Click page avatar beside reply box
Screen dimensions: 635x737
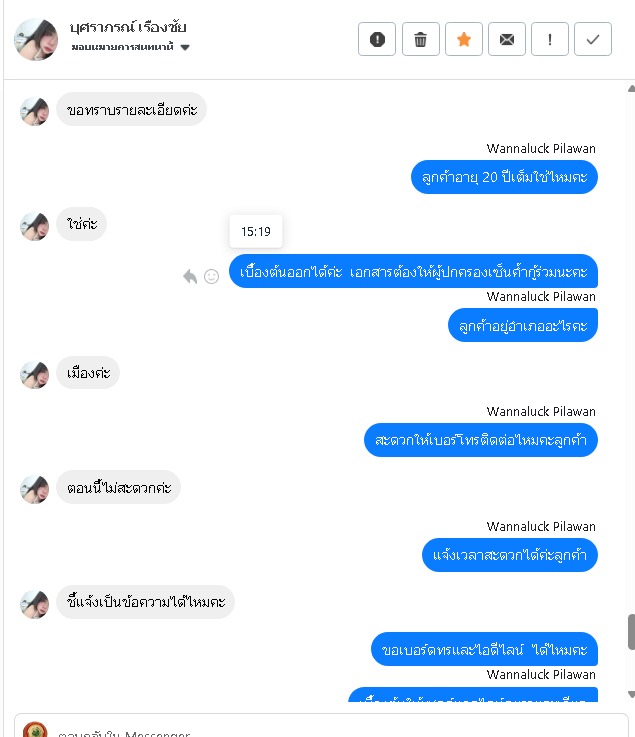[35, 729]
